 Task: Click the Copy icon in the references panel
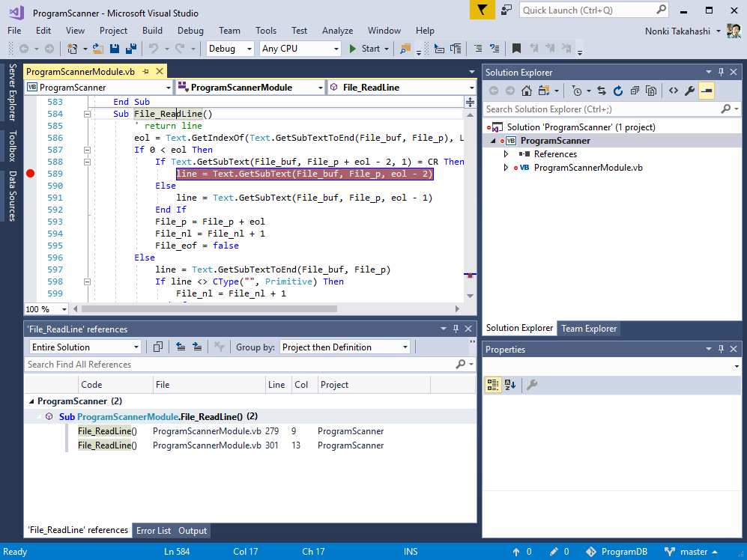[158, 347]
